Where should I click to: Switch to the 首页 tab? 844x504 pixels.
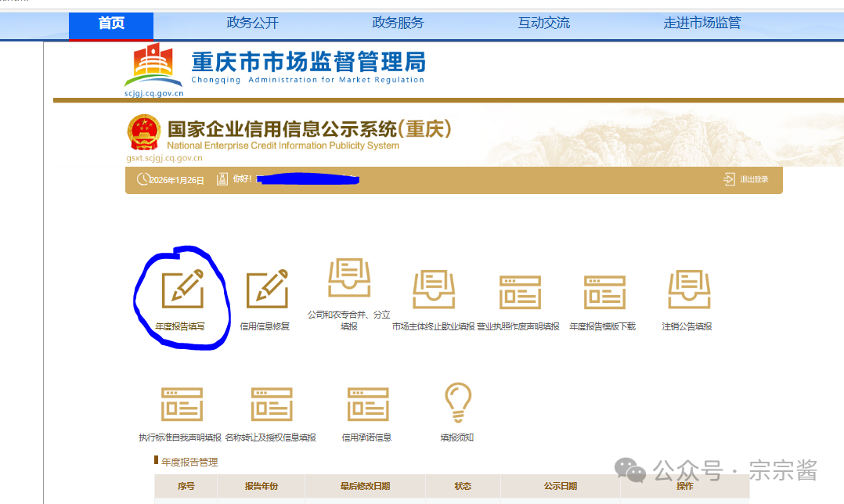(111, 23)
